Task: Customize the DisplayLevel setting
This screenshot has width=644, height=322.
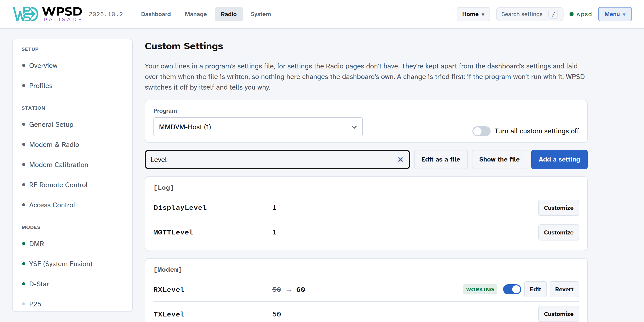Action: [x=558, y=208]
